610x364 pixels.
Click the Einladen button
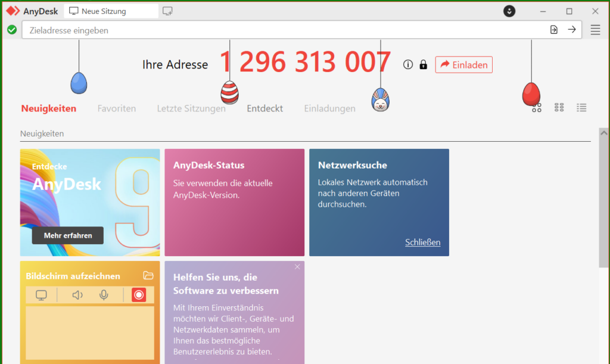tap(463, 64)
